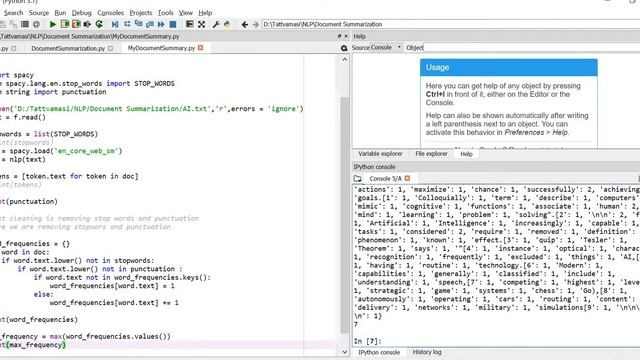Click the Object input field in Help

click(531, 48)
